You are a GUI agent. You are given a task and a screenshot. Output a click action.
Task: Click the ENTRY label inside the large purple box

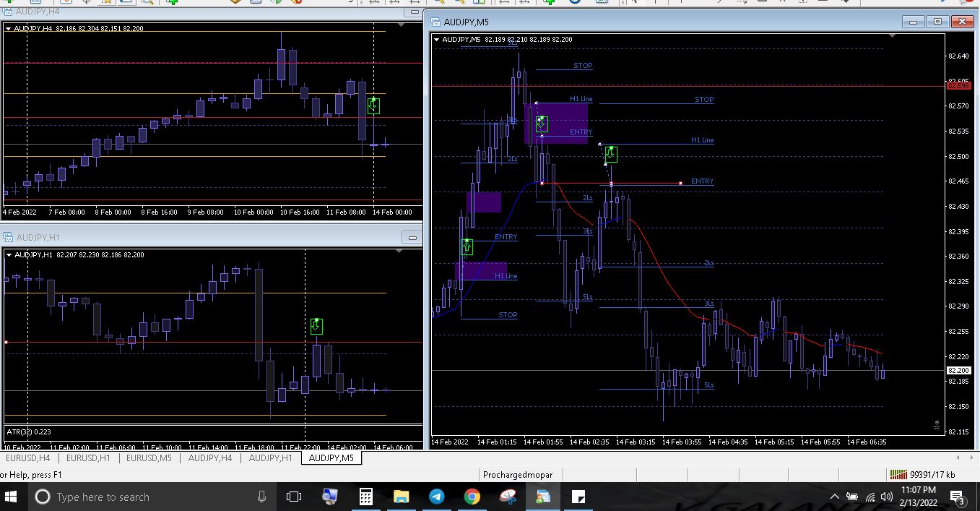tap(581, 132)
